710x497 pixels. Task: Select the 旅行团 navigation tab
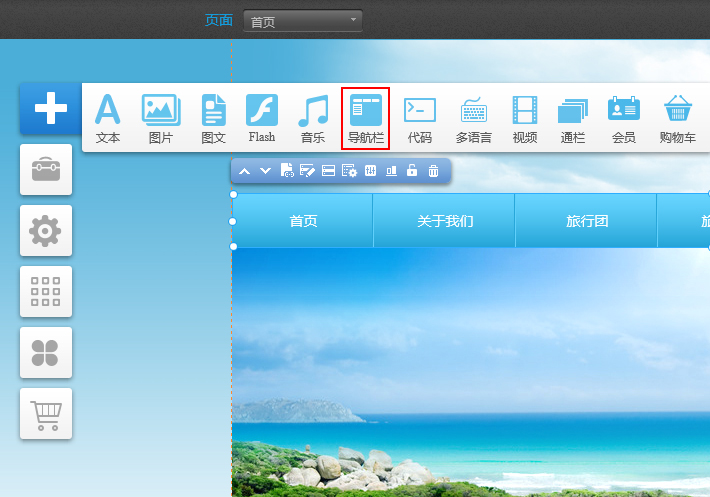587,221
